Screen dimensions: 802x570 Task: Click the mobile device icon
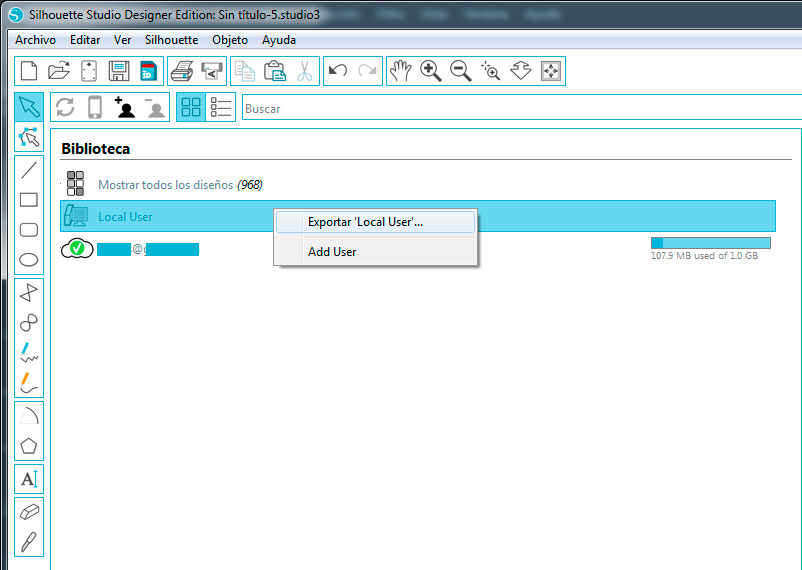(x=95, y=107)
